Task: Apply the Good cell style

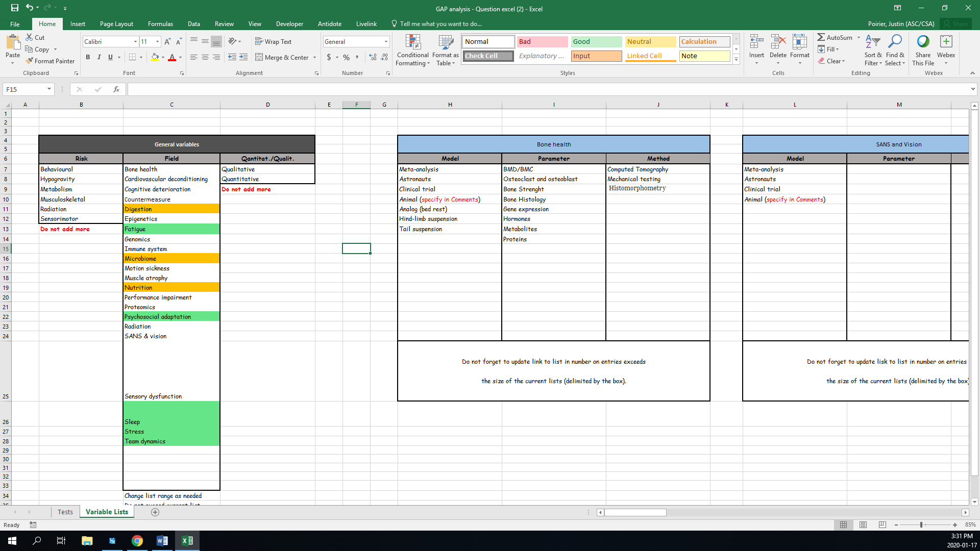Action: 596,41
